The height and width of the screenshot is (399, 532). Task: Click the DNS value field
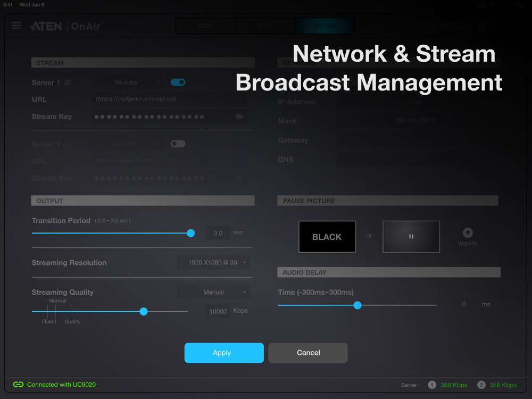point(415,160)
